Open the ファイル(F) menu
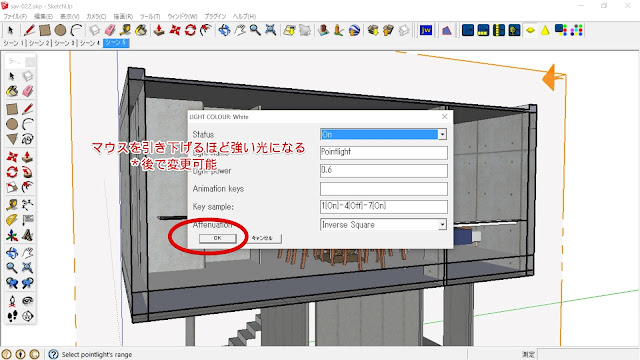Screen dimensions: 640x360 (x=15, y=16)
